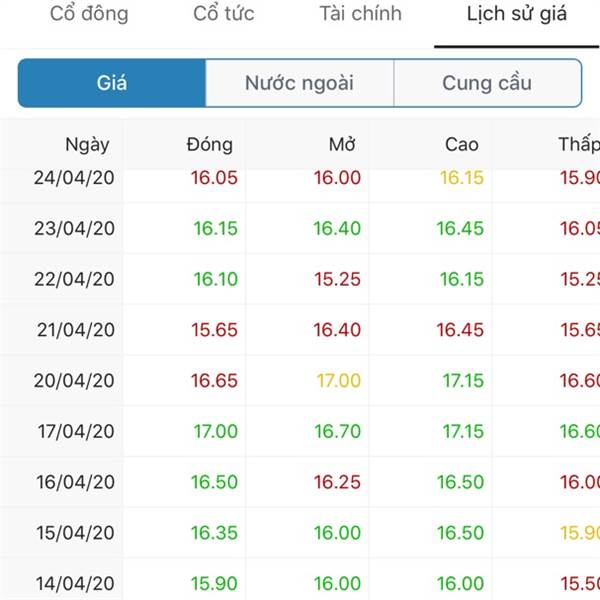Switch to the Cổ tức tab
The image size is (600, 600).
coord(224,14)
